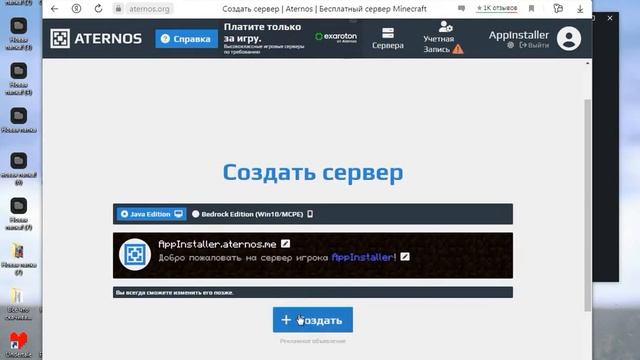Open the Справка help button
The image size is (640, 360).
pos(186,39)
